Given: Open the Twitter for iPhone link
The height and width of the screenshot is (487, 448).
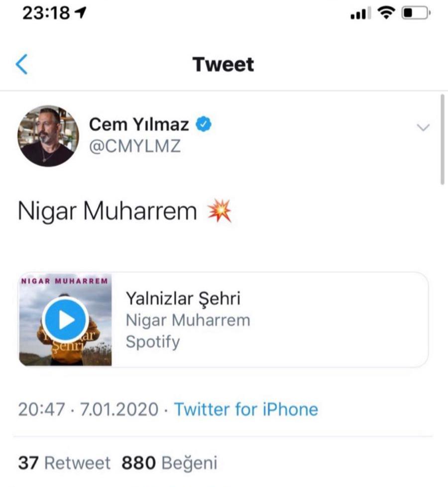Looking at the screenshot, I should pos(246,409).
